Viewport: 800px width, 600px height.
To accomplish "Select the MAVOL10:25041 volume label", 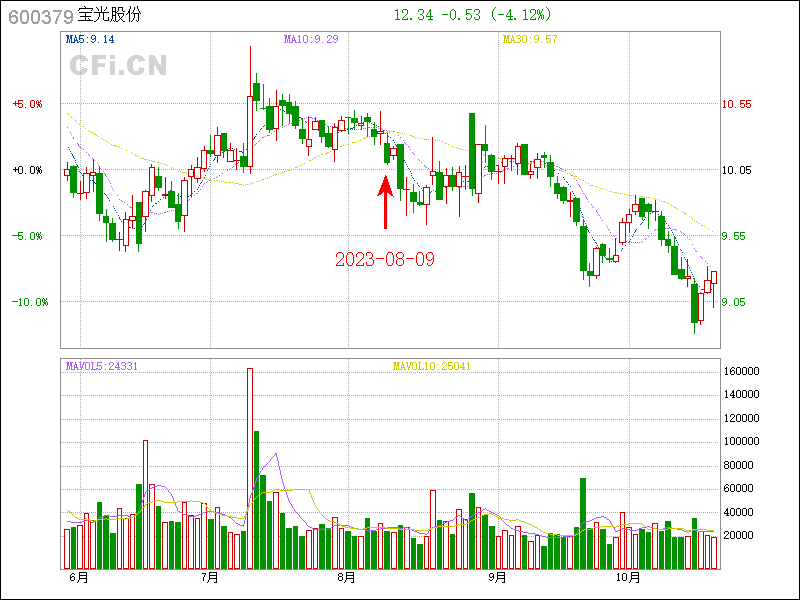I will pyautogui.click(x=431, y=366).
